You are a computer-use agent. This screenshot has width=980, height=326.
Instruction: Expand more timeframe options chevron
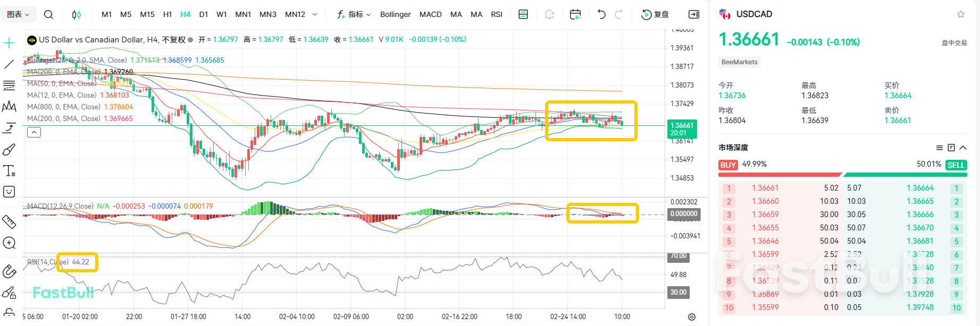point(315,14)
